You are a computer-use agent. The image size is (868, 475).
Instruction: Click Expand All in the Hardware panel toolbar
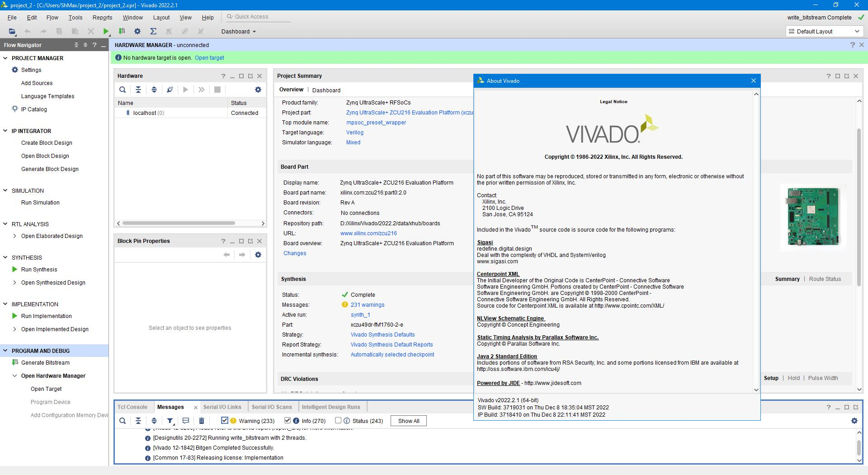tap(154, 90)
